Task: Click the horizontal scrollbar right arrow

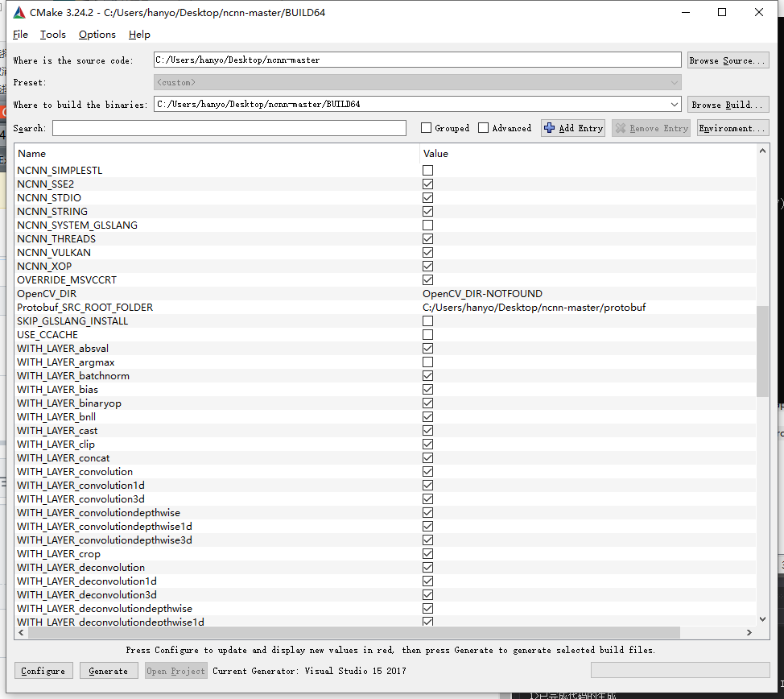Action: [749, 632]
